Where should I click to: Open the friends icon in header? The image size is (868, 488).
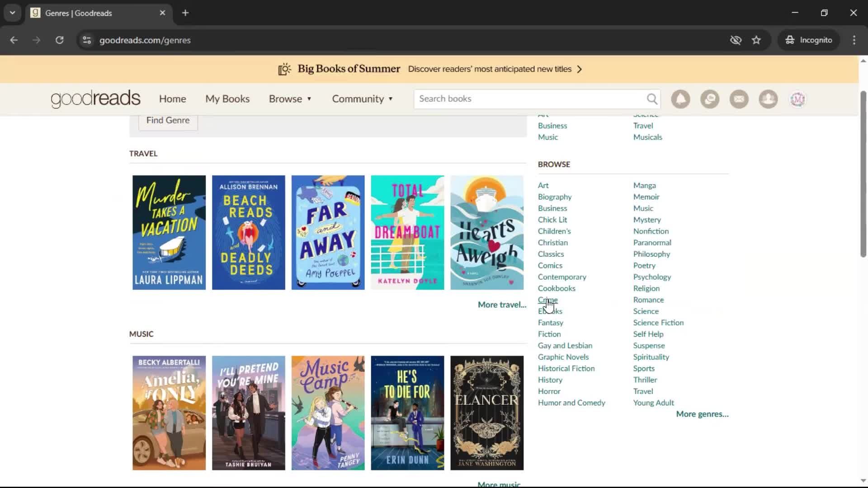click(x=768, y=99)
